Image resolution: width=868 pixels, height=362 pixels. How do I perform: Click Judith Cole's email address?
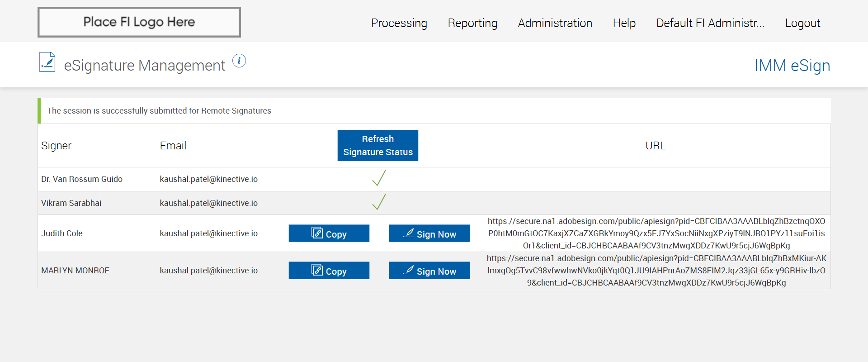(x=208, y=233)
